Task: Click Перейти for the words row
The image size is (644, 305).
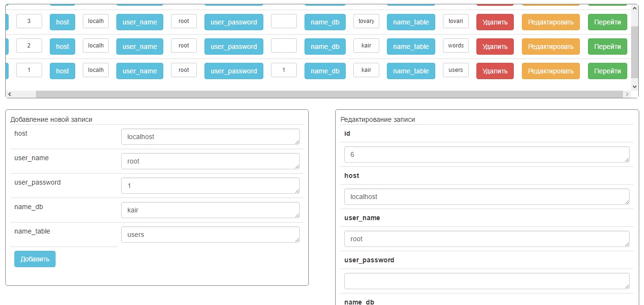Action: [x=608, y=47]
